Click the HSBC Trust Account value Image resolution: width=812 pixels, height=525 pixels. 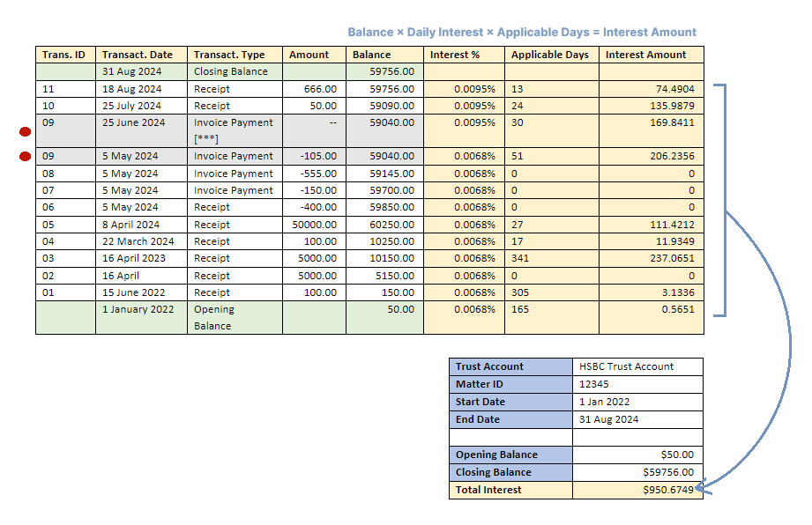tap(637, 366)
